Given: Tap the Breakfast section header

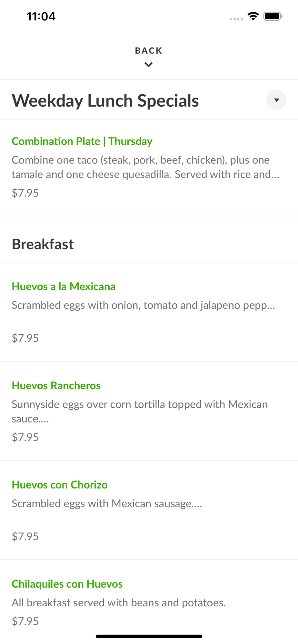Looking at the screenshot, I should coord(43,244).
